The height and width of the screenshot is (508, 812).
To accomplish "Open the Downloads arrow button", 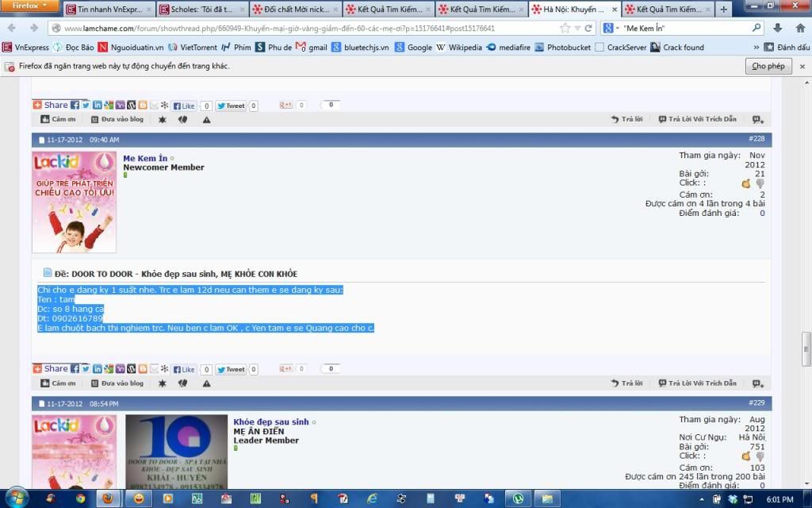I will [777, 28].
